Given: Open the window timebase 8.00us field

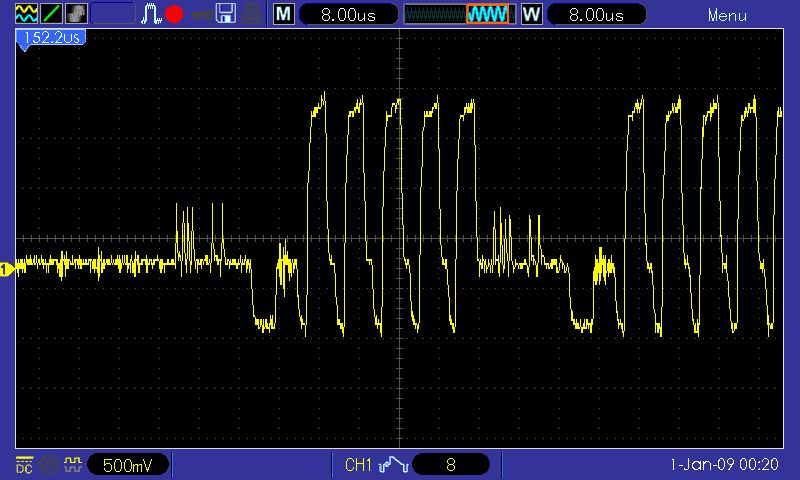Looking at the screenshot, I should 595,15.
